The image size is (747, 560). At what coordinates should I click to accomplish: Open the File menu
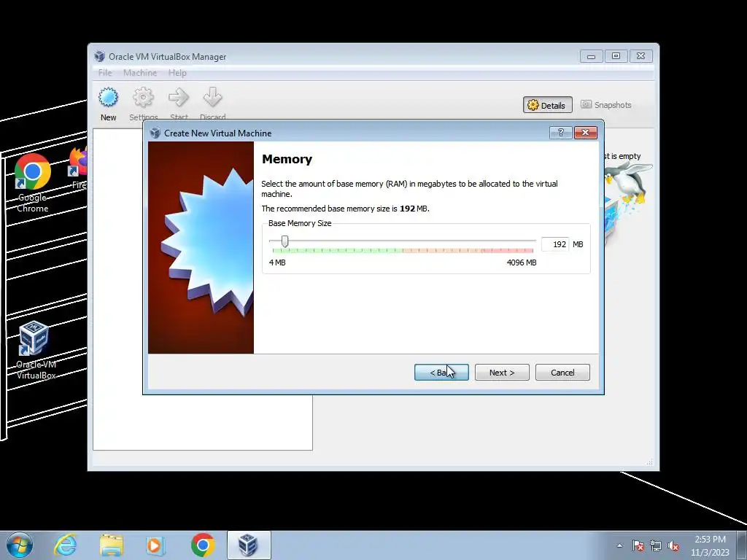point(105,73)
